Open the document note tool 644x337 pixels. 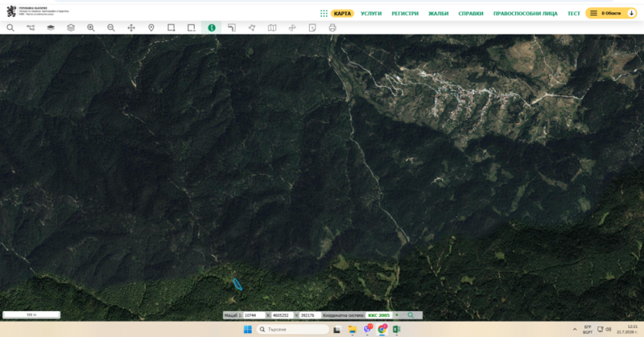tap(312, 28)
